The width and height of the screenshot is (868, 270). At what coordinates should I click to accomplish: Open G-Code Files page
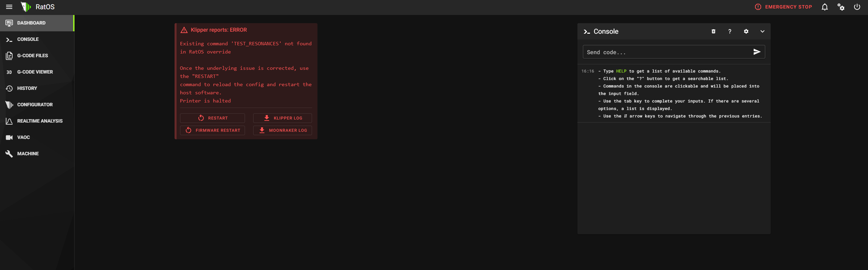(37, 56)
